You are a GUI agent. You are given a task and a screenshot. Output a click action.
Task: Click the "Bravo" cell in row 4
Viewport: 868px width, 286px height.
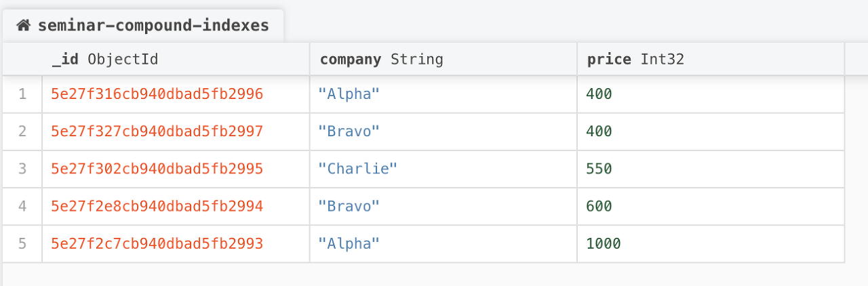[x=349, y=206]
